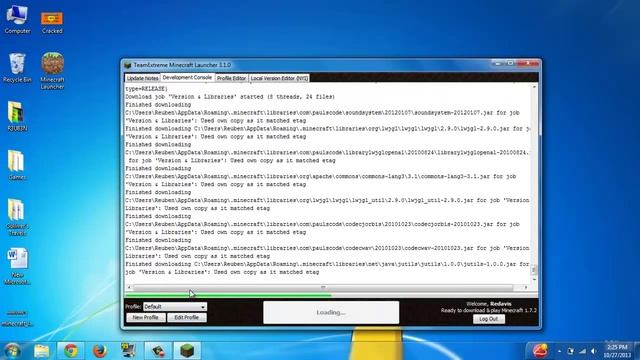The height and width of the screenshot is (360, 640).
Task: Click the codecjorbis-20101023.jar console line
Action: coord(322,224)
